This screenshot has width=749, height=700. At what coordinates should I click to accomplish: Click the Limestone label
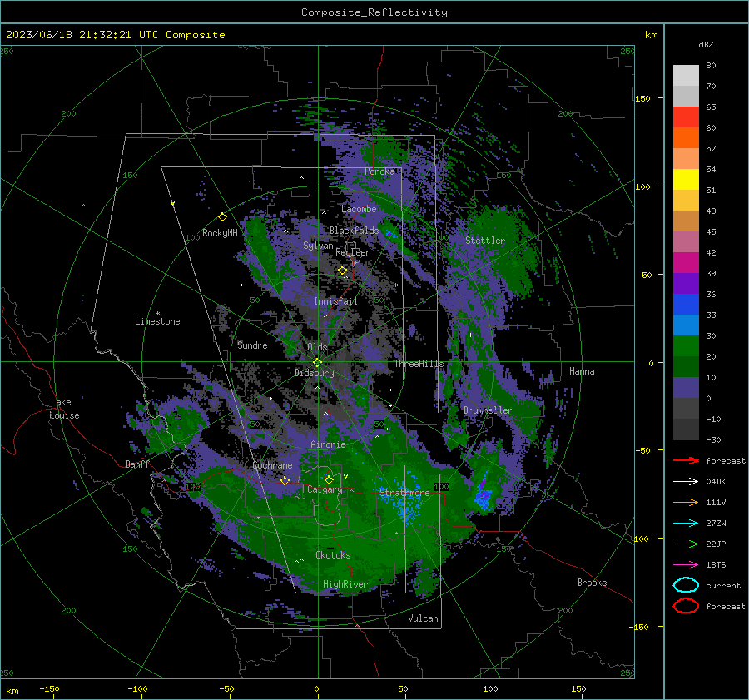(x=157, y=321)
